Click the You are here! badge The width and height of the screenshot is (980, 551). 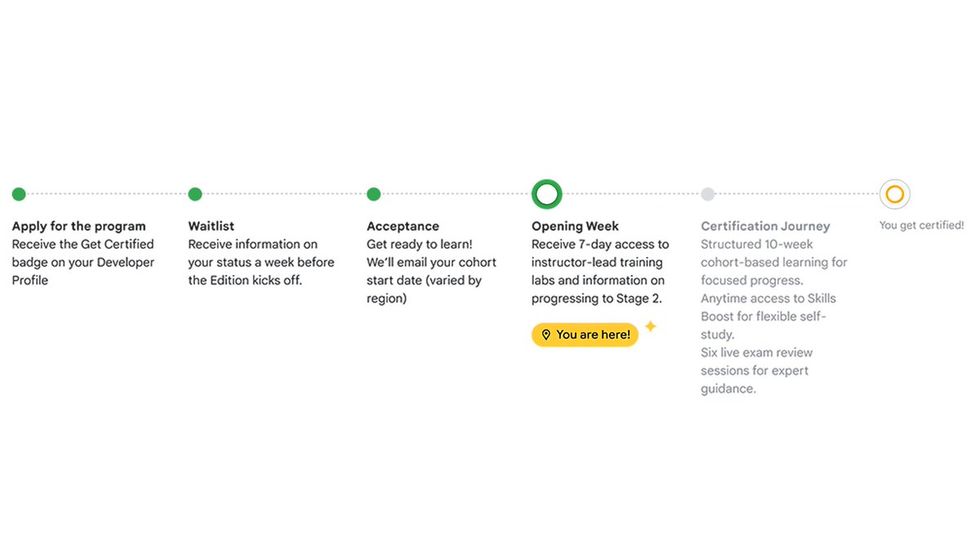[x=585, y=335]
